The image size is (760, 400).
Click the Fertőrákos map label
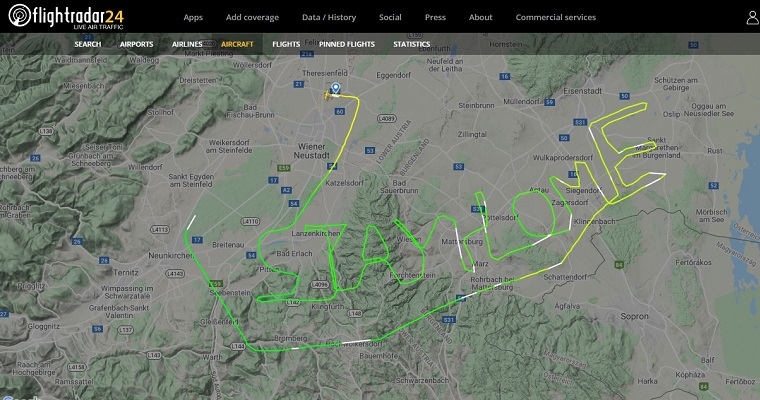click(x=693, y=262)
